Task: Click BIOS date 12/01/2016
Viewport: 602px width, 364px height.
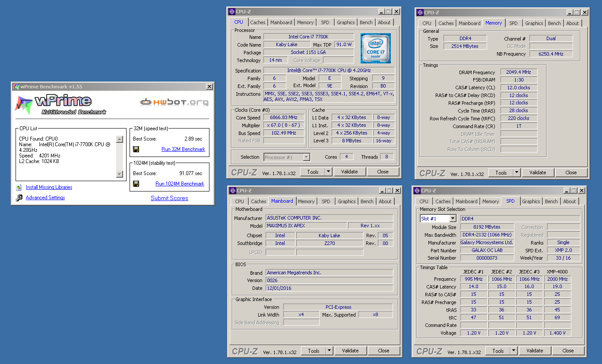Action: coord(329,288)
